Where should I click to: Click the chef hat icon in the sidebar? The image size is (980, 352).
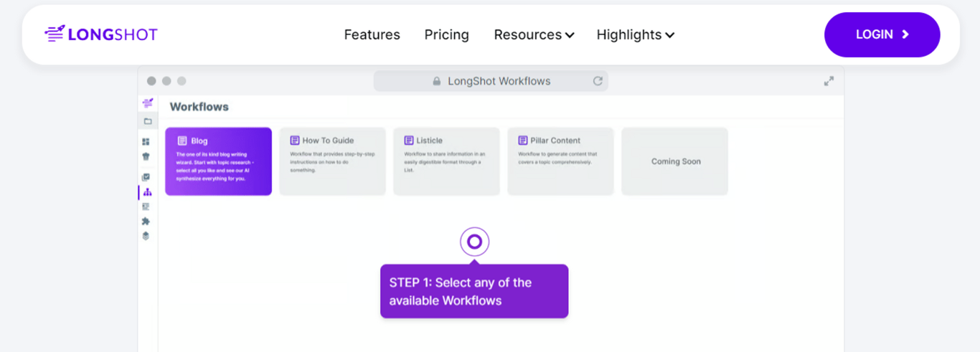click(146, 156)
